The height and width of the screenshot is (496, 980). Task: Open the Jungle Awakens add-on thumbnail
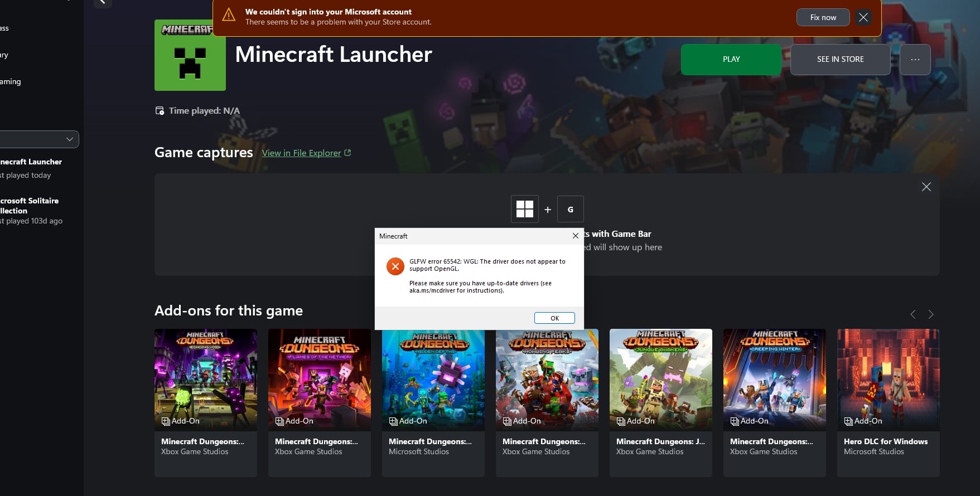(661, 380)
